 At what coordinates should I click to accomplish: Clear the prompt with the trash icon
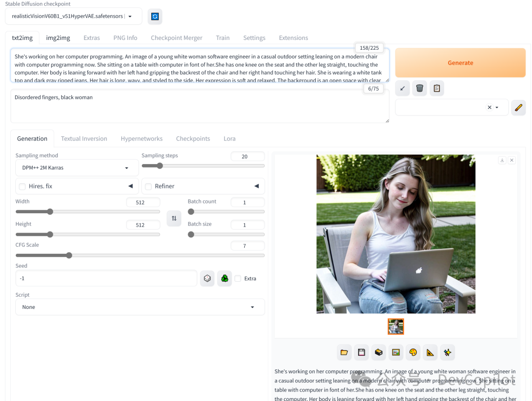pos(420,89)
